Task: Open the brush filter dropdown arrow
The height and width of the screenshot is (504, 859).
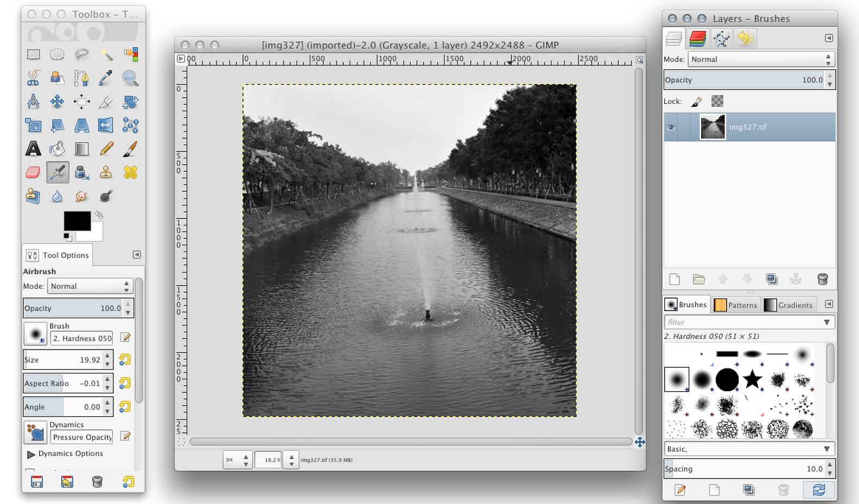Action: [826, 322]
